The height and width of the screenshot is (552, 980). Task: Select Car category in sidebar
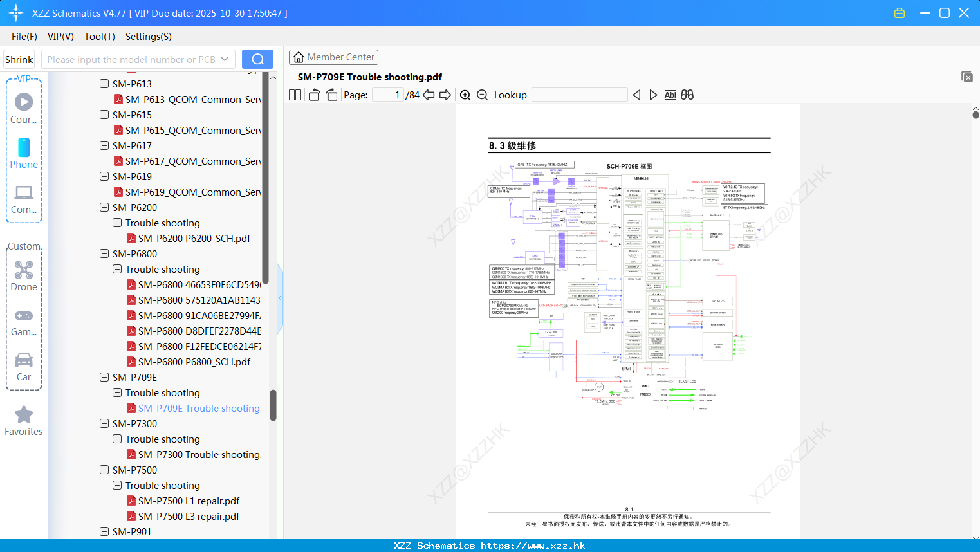(24, 367)
